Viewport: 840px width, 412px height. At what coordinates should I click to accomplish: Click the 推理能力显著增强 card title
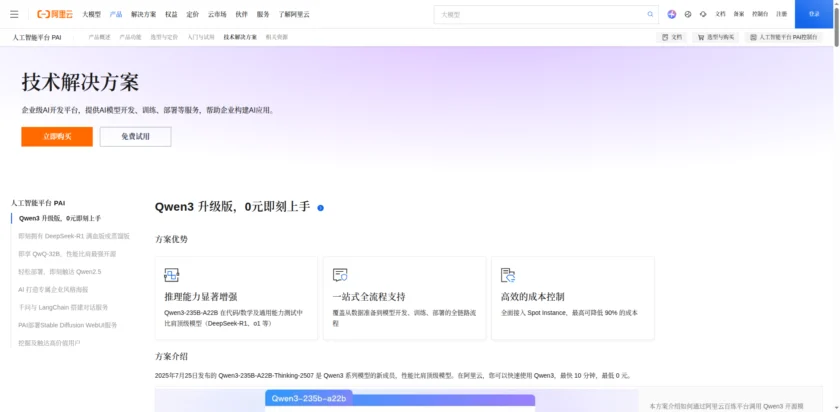(x=201, y=297)
